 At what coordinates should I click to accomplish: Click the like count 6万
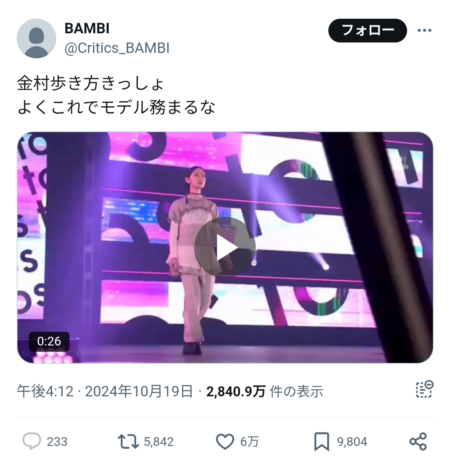(x=250, y=442)
